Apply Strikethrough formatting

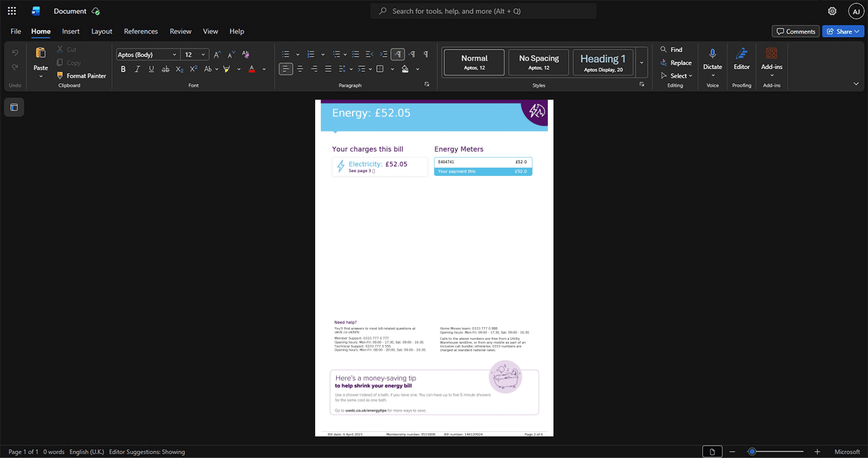[x=165, y=69]
